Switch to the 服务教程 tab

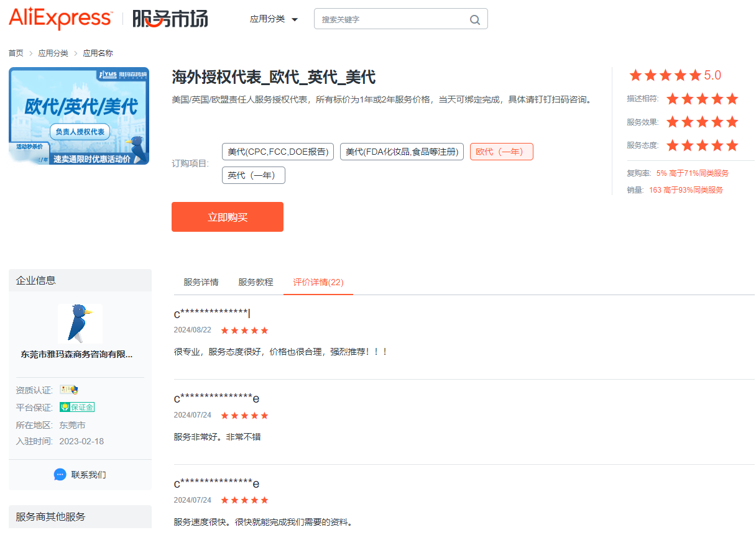tap(256, 282)
